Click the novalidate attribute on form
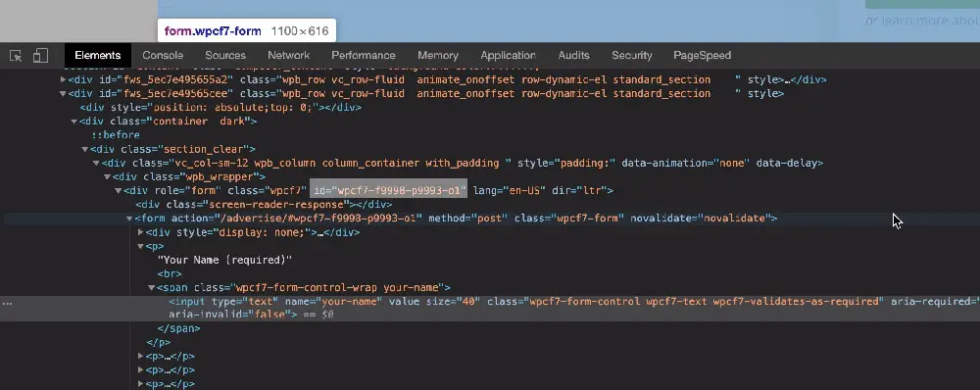The height and width of the screenshot is (390, 980). 701,219
